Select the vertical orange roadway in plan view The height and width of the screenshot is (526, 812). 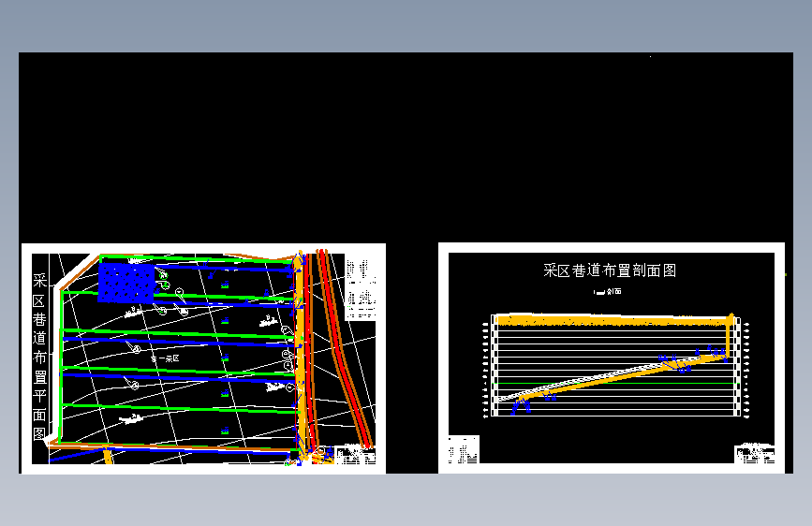tap(300, 358)
